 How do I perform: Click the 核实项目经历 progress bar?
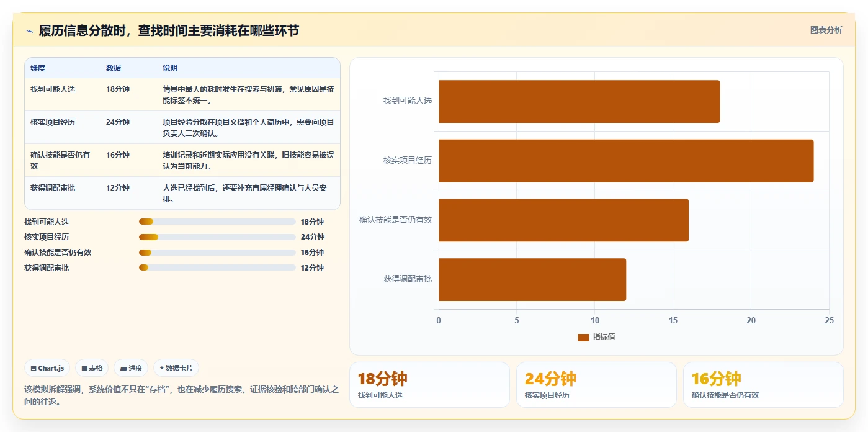coord(217,237)
